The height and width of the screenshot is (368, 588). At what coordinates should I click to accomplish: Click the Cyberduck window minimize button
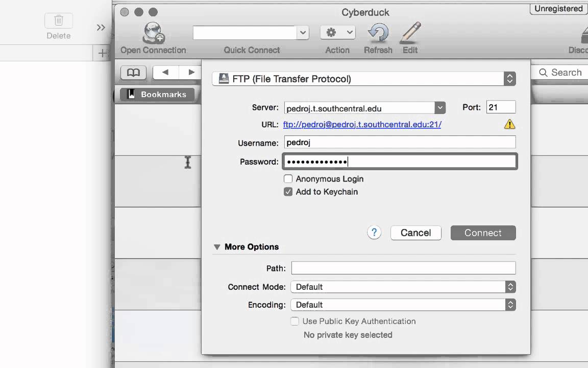139,12
